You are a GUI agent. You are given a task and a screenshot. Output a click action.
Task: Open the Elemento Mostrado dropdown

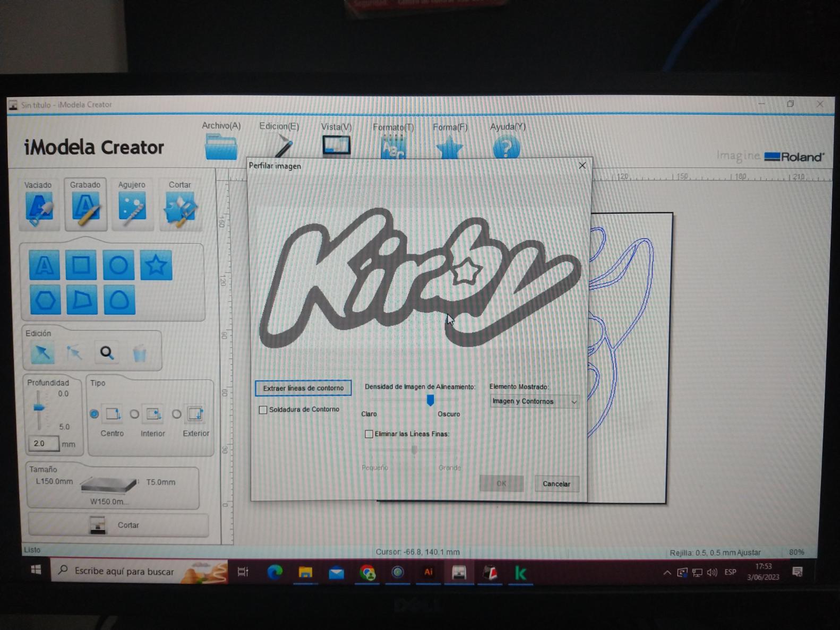[534, 401]
